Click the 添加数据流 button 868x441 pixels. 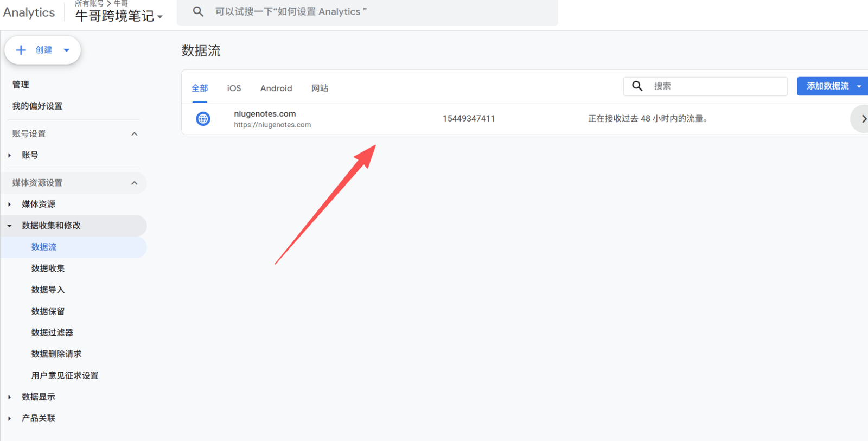point(832,86)
